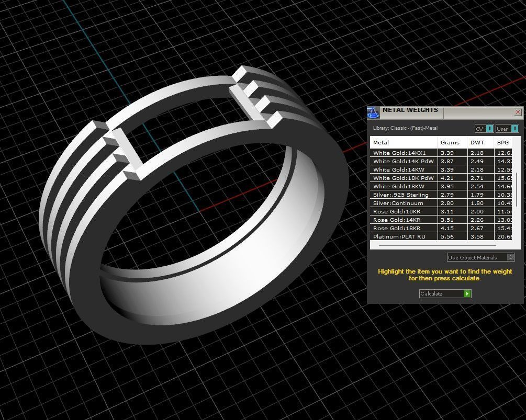Screen dimensions: 526x420
Task: Click the 2.79 grams sterling value
Action: point(447,195)
